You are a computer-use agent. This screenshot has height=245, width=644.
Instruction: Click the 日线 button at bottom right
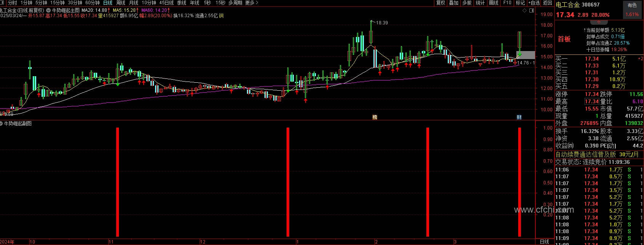(545, 242)
